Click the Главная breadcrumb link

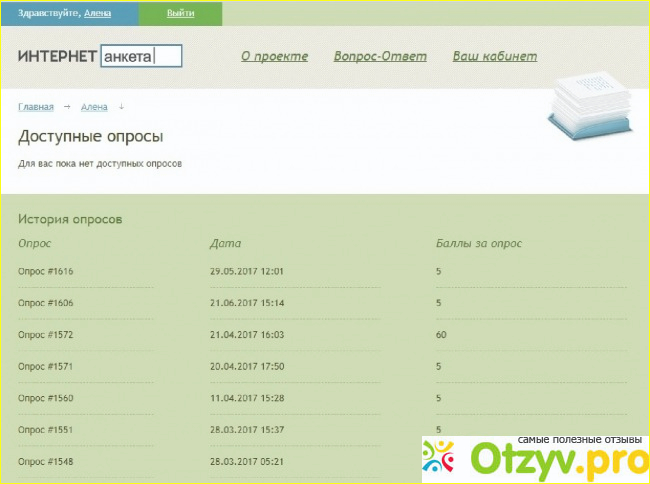click(x=36, y=106)
